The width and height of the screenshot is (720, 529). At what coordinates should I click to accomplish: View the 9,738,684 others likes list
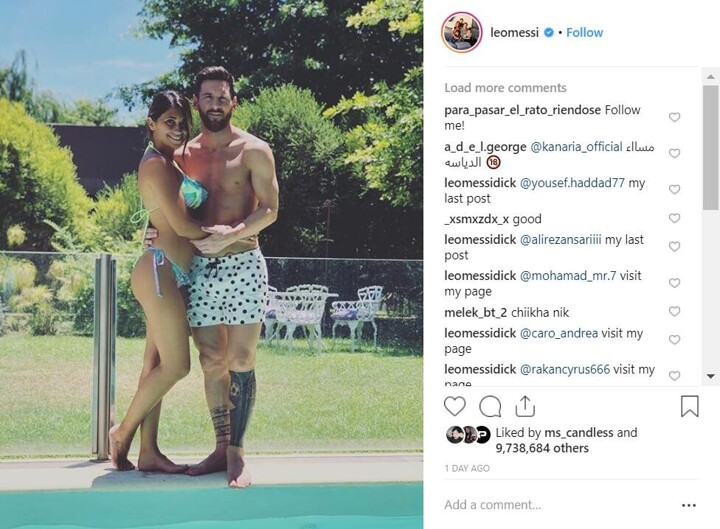coord(542,448)
